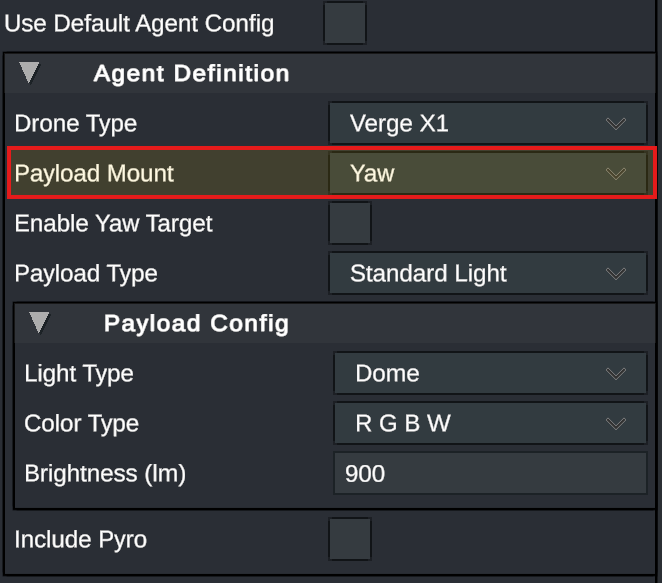Image resolution: width=662 pixels, height=583 pixels.
Task: Click the Payload Mount chevron arrow
Action: pos(615,174)
